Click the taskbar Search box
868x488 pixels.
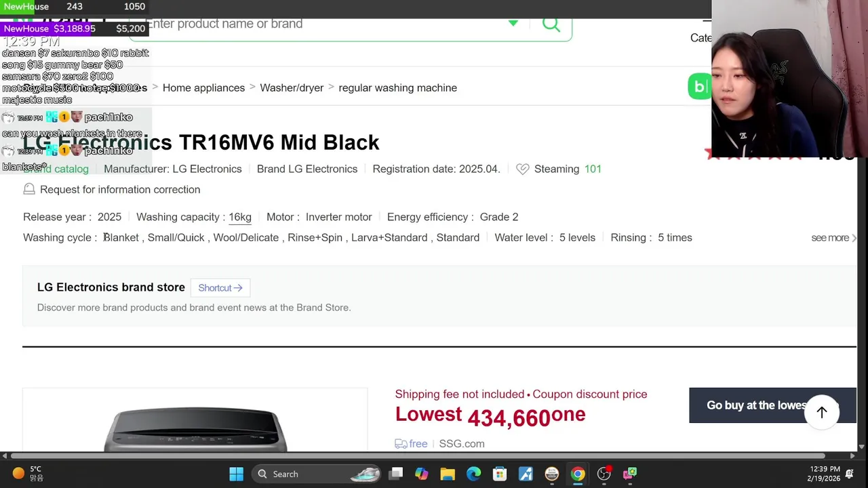pyautogui.click(x=315, y=474)
